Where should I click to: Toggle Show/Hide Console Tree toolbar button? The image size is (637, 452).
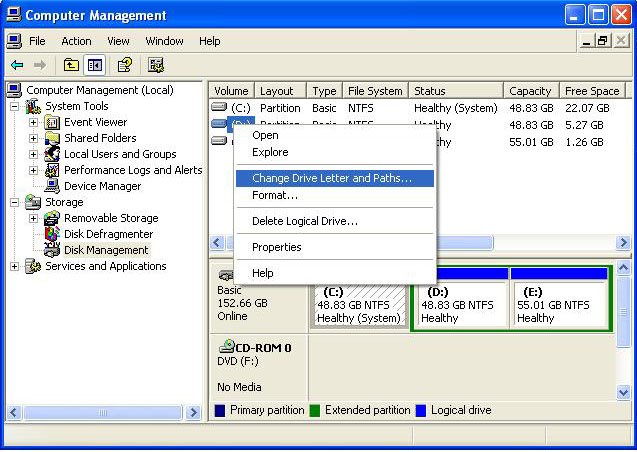(x=95, y=65)
